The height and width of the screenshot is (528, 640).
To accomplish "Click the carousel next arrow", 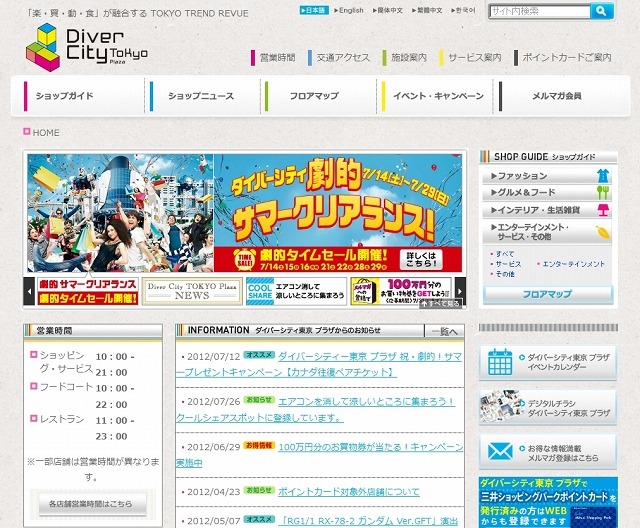I will [x=460, y=291].
